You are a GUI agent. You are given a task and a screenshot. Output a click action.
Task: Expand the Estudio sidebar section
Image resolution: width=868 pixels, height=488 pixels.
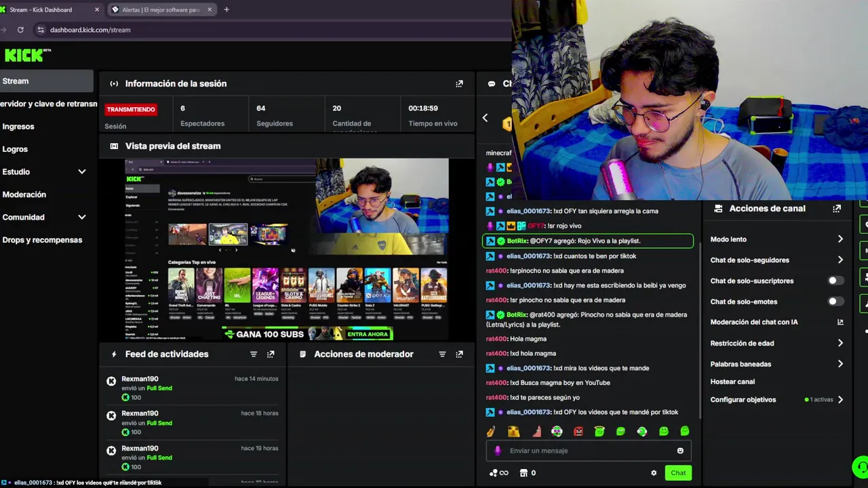point(82,172)
